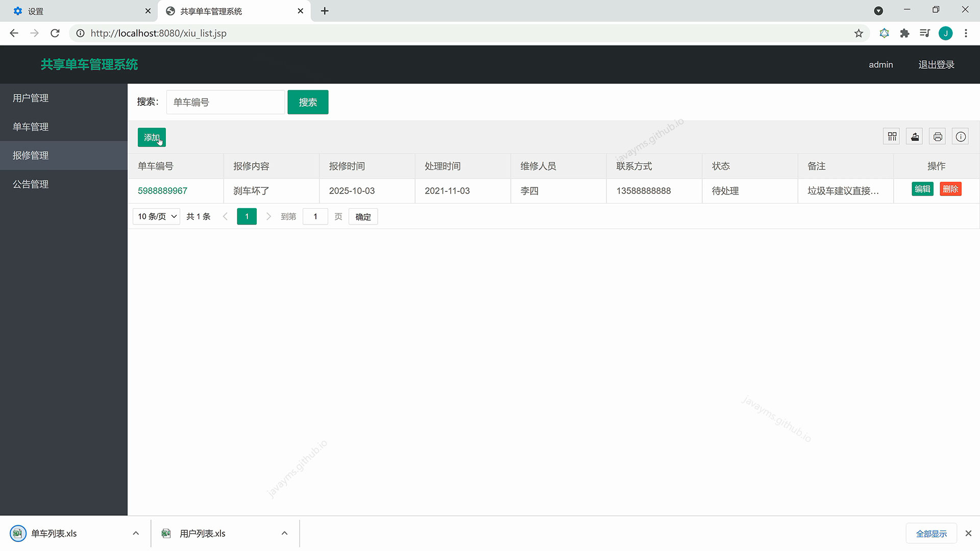Open bike record link 5988889967
980x551 pixels.
click(163, 190)
